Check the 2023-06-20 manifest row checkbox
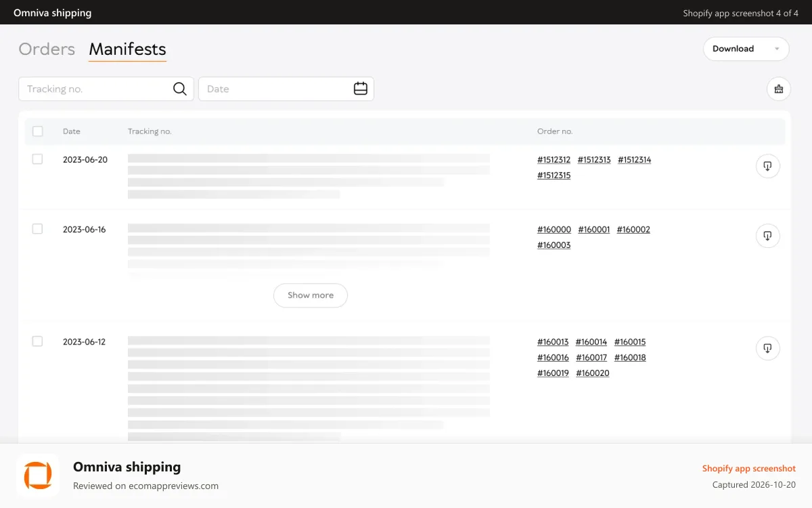The height and width of the screenshot is (508, 812). (38, 159)
